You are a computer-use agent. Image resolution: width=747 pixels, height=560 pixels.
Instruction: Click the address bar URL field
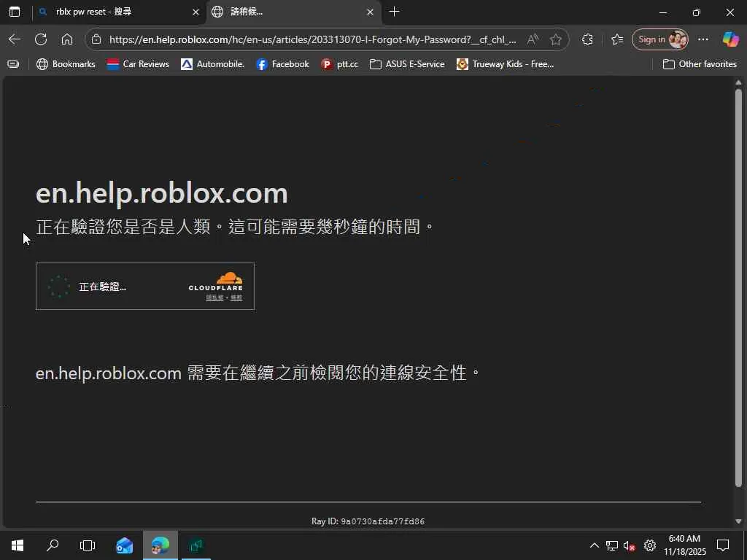click(312, 39)
